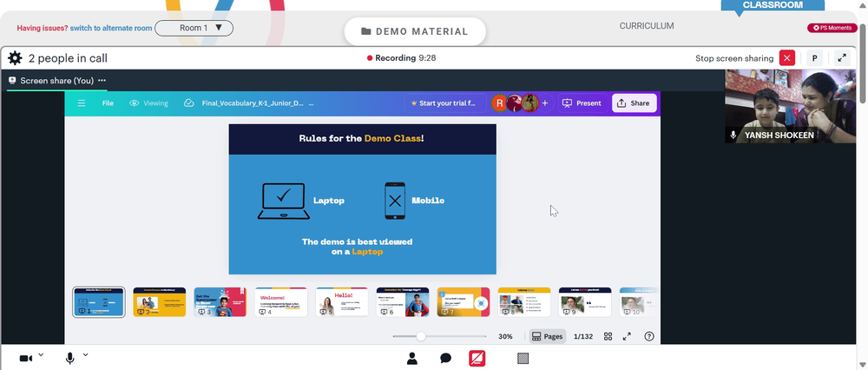Open Canva File menu
This screenshot has height=370, width=868.
pyautogui.click(x=108, y=103)
